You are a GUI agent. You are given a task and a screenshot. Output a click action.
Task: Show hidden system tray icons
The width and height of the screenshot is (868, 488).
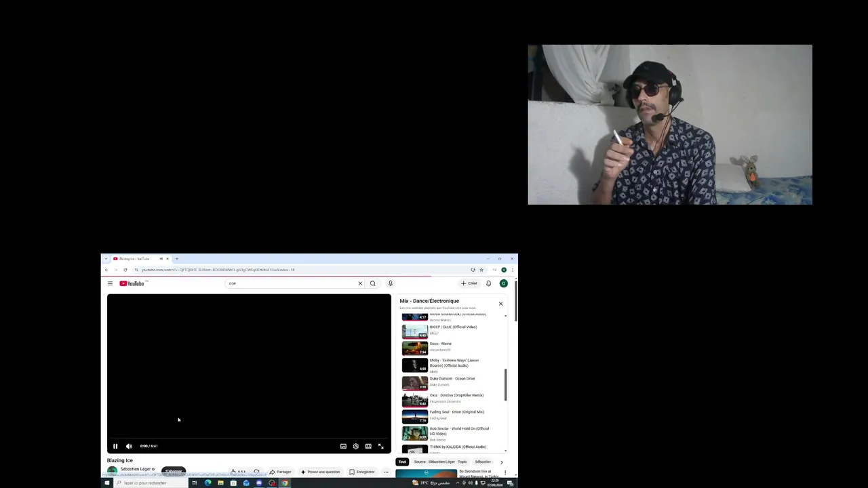click(458, 483)
